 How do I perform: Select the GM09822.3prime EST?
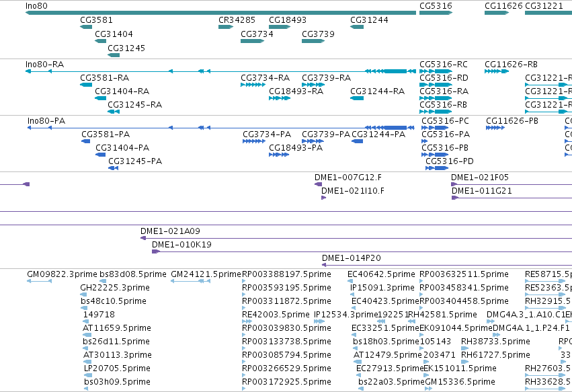pos(40,281)
